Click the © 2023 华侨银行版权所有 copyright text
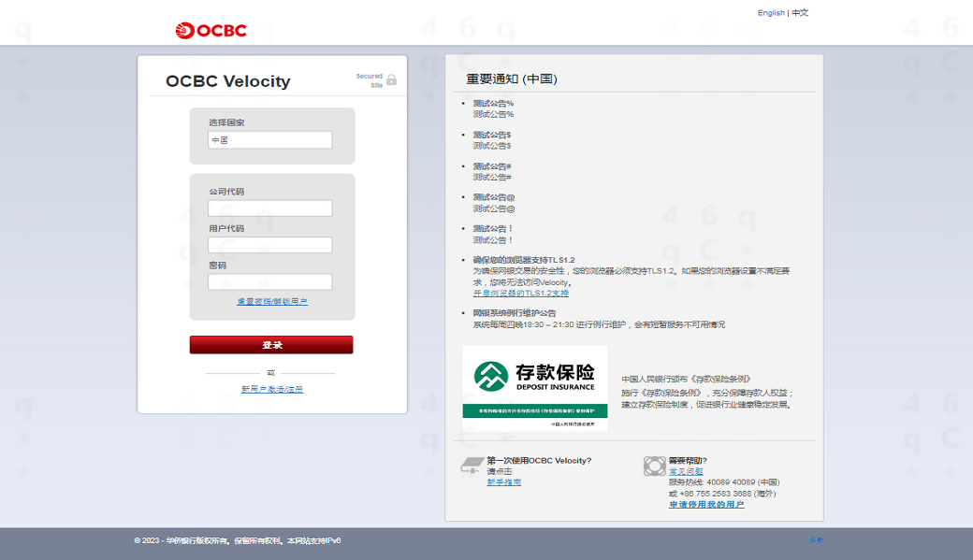This screenshot has height=560, width=973. pos(237,540)
